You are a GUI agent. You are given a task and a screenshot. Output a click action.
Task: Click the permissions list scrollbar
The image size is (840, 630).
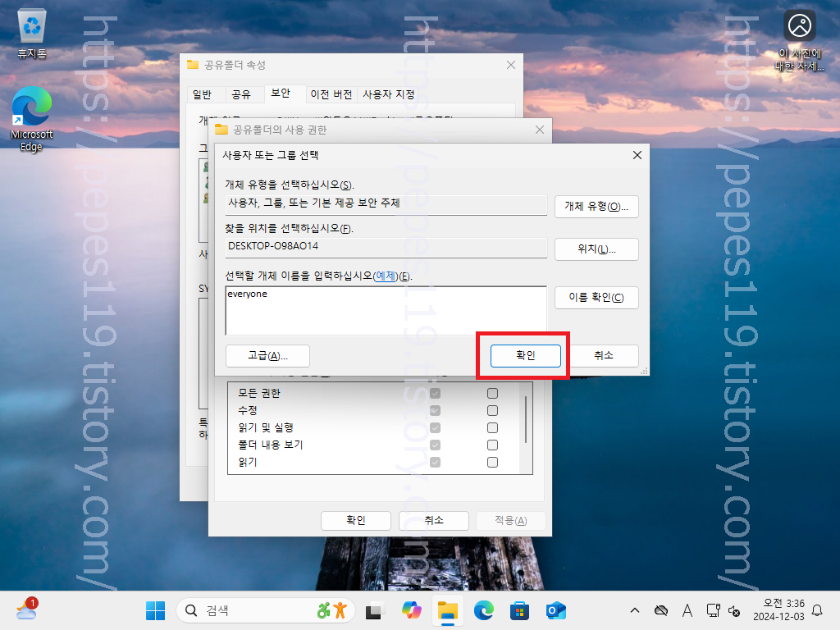click(x=526, y=419)
